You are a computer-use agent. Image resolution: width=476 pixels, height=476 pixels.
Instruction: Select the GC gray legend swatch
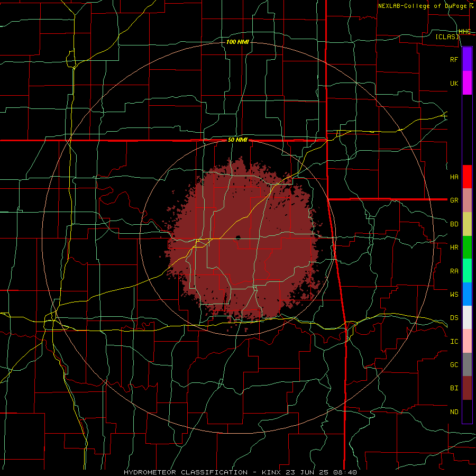tap(467, 364)
